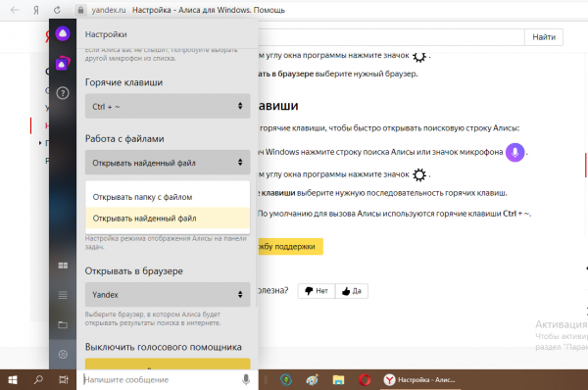
Task: Open the help question mark icon in sidebar
Action: pyautogui.click(x=63, y=93)
